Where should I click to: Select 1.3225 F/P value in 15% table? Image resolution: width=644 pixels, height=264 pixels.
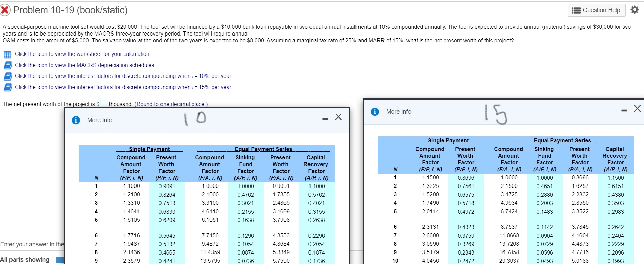(430, 186)
